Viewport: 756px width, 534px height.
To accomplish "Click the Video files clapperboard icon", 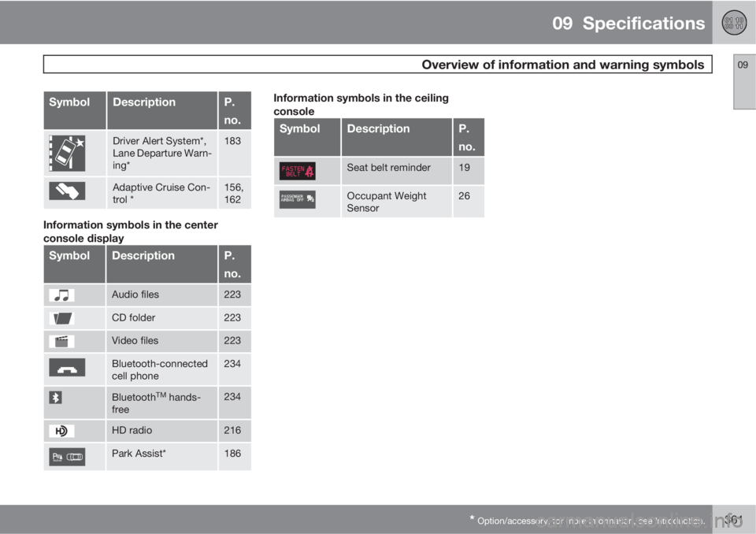I will pyautogui.click(x=61, y=342).
